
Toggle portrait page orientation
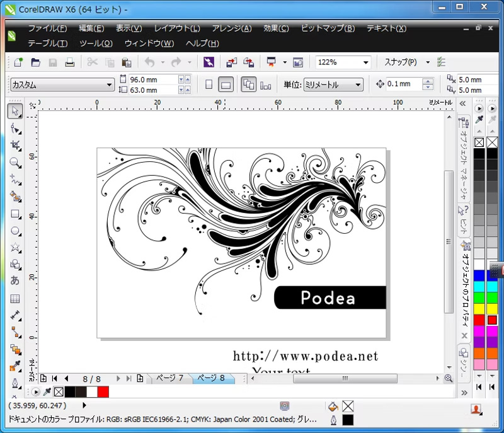click(209, 84)
